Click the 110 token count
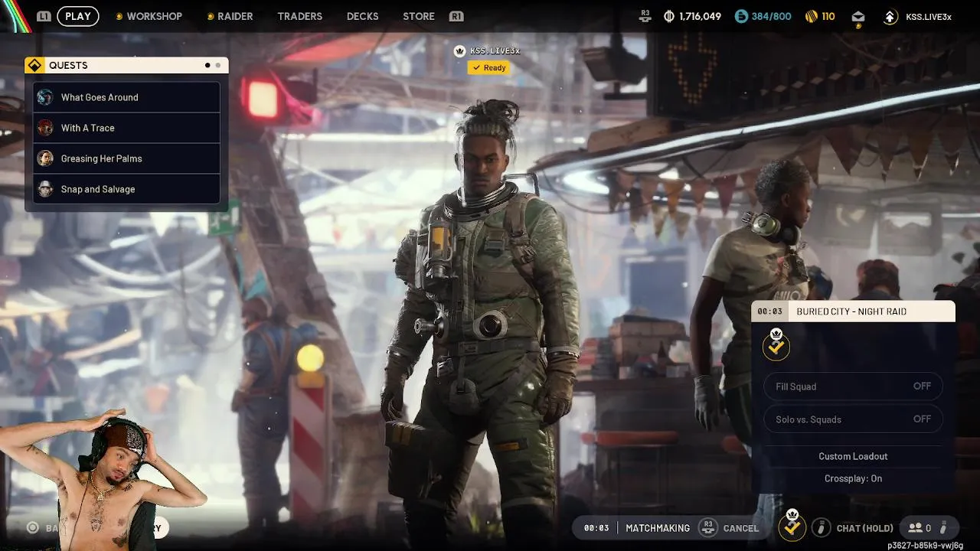This screenshot has height=551, width=980. [x=828, y=16]
